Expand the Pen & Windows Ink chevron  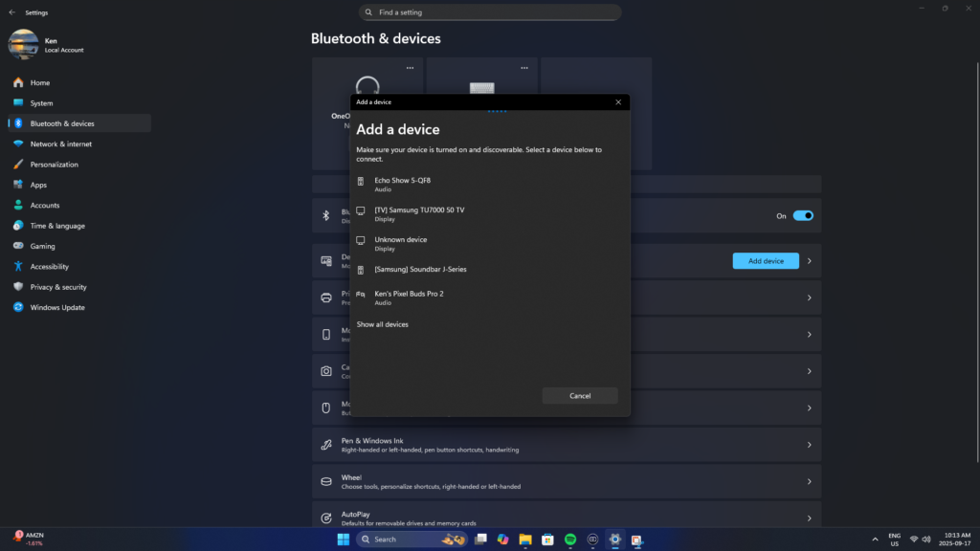(x=809, y=445)
